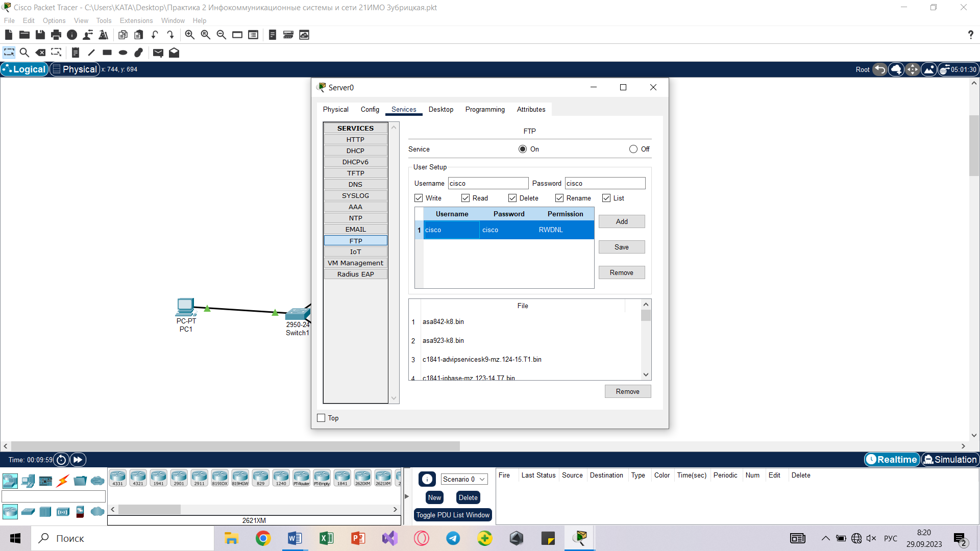Click the Copy icon in toolbar
The image size is (980, 551).
pyautogui.click(x=123, y=35)
